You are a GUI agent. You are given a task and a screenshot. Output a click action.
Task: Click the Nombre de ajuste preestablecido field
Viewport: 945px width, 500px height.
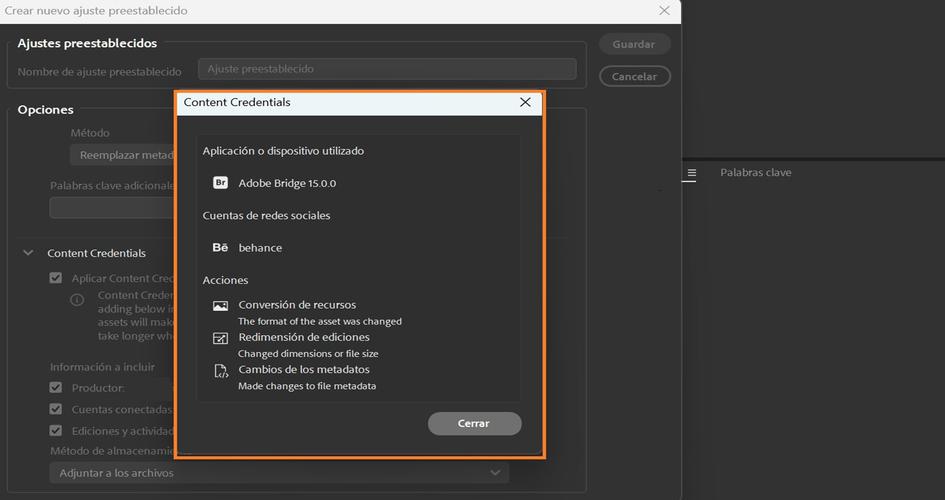386,69
